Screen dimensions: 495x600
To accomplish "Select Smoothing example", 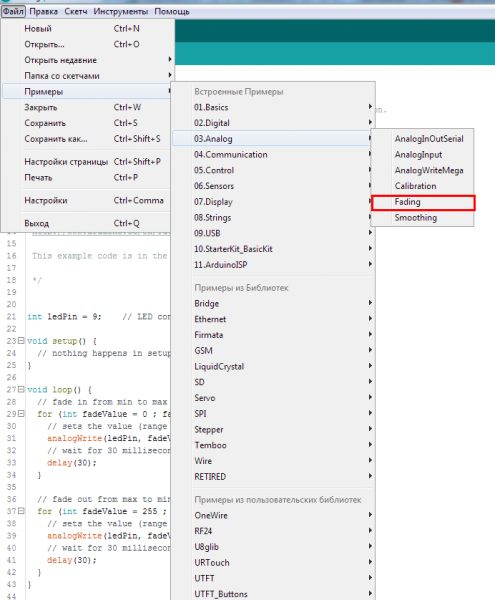I will (x=423, y=218).
